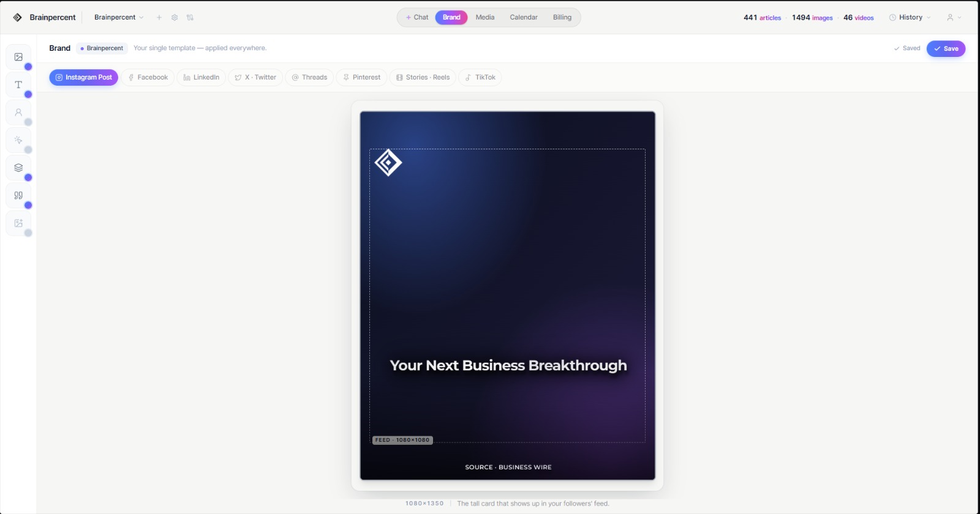
Task: Open the AI image generate panel in sidebar
Action: (x=18, y=223)
